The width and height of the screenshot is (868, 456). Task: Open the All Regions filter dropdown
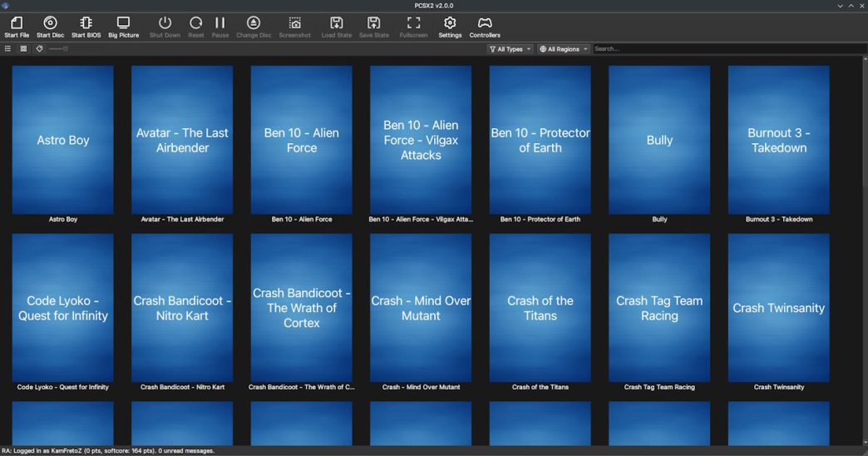563,49
